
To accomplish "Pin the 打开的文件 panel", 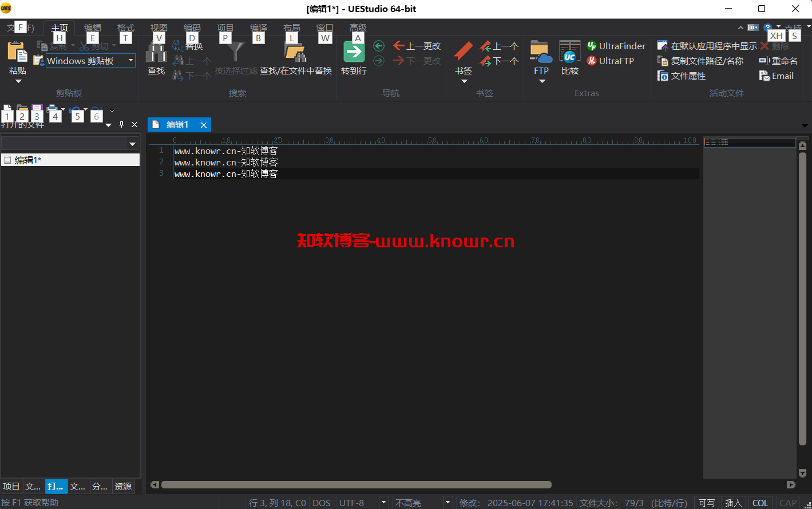I will coord(121,124).
